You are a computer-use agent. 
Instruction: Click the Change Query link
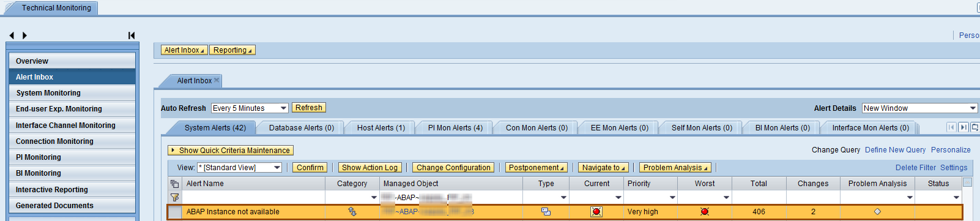pyautogui.click(x=836, y=150)
